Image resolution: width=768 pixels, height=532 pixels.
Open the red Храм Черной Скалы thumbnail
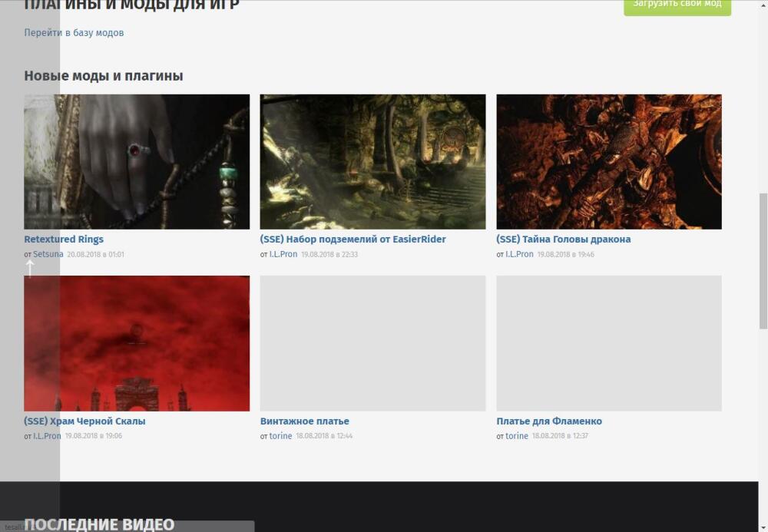pos(137,343)
